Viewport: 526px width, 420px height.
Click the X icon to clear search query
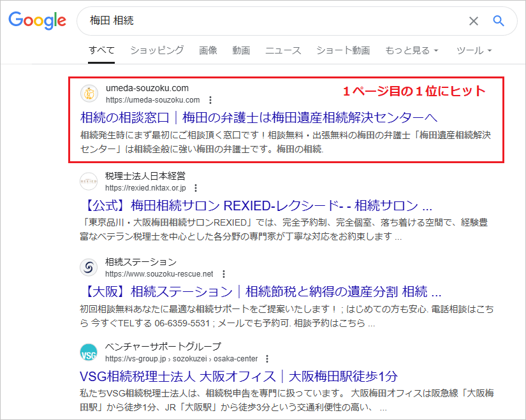pyautogui.click(x=473, y=21)
